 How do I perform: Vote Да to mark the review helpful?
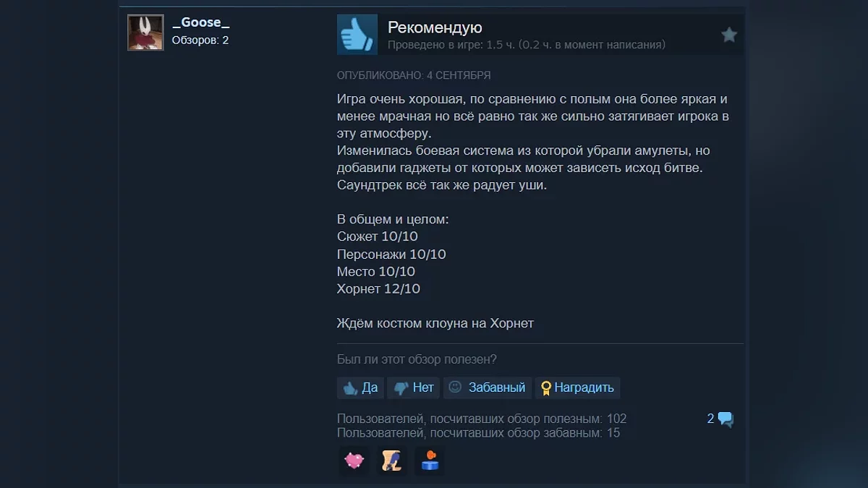(360, 388)
